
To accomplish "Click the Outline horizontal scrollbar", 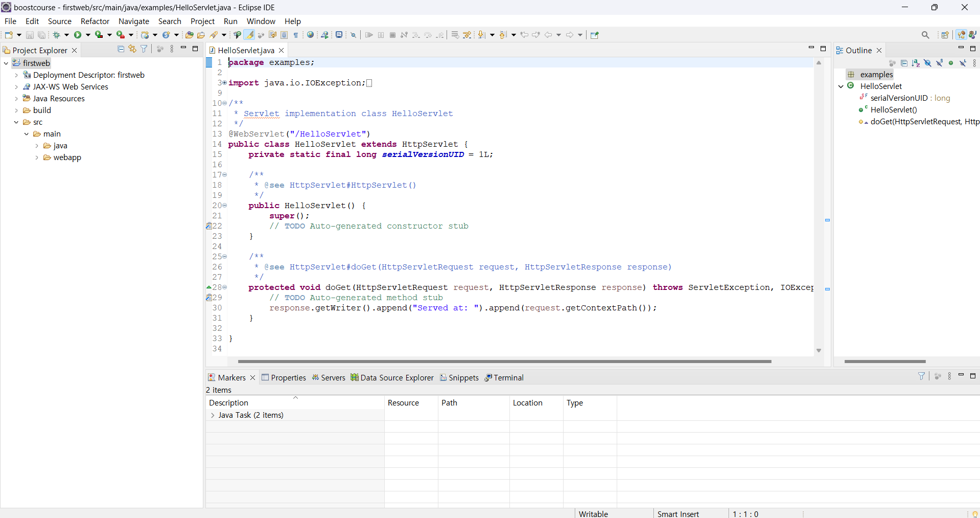I will [885, 362].
